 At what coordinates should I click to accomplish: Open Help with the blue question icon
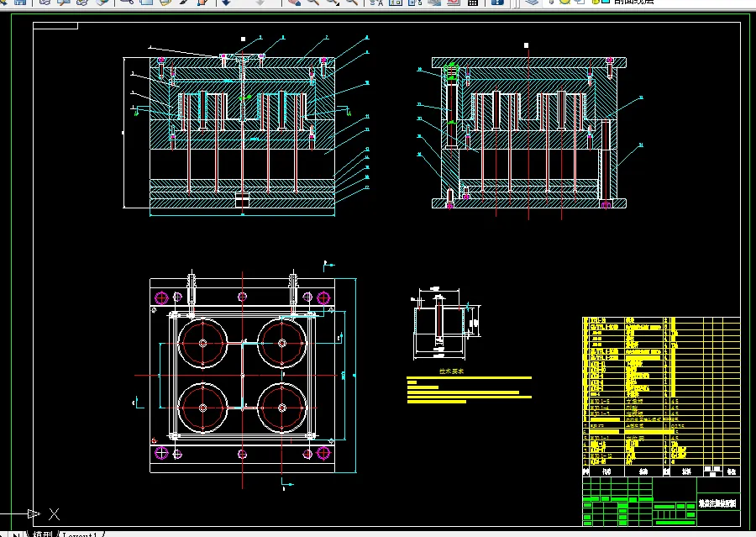click(x=497, y=2)
